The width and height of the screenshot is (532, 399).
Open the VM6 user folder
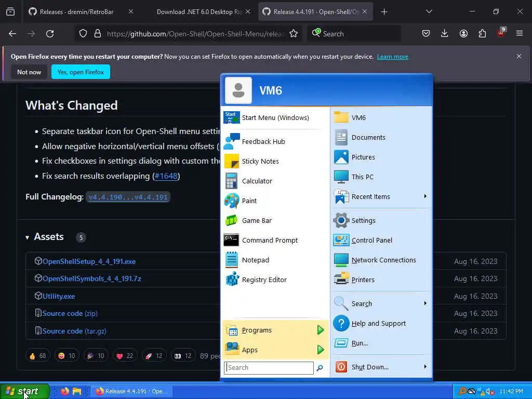point(382,118)
